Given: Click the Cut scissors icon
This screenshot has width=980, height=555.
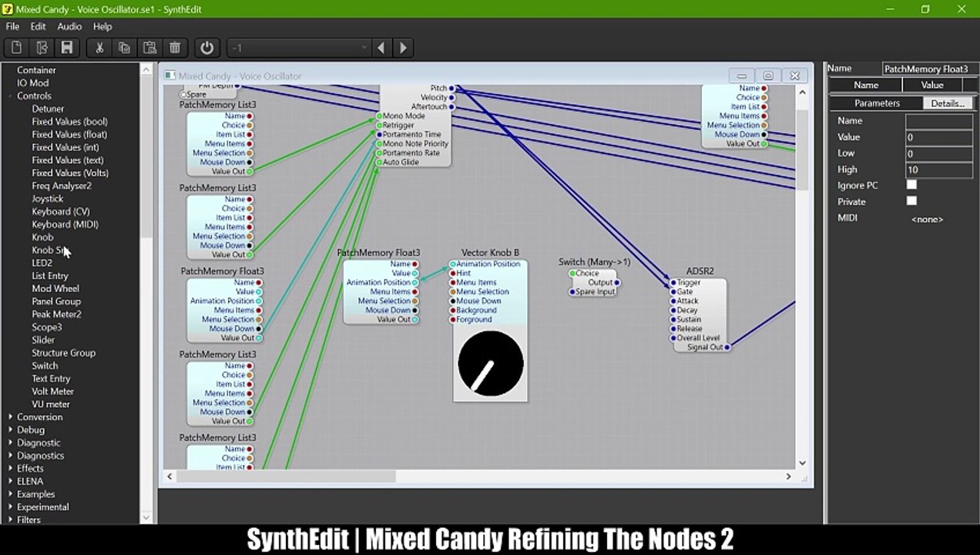Looking at the screenshot, I should pos(99,48).
